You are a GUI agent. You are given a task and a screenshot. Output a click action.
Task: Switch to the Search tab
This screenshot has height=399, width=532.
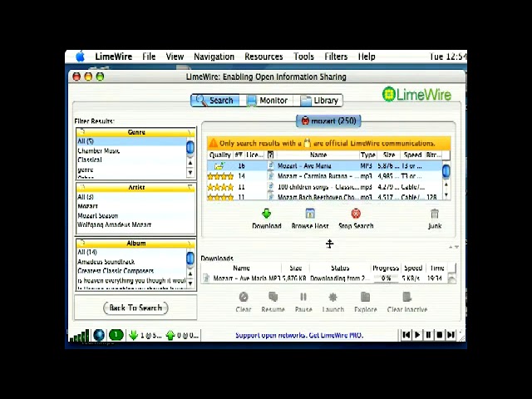(215, 101)
